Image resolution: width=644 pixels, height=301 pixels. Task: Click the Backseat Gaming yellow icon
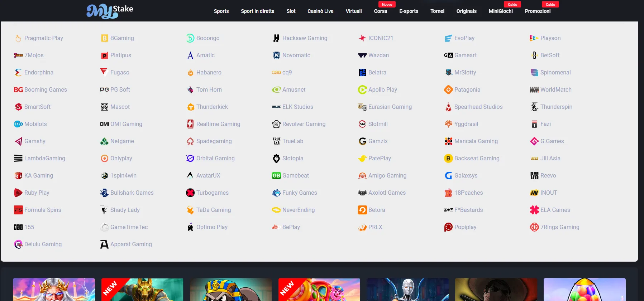point(448,158)
